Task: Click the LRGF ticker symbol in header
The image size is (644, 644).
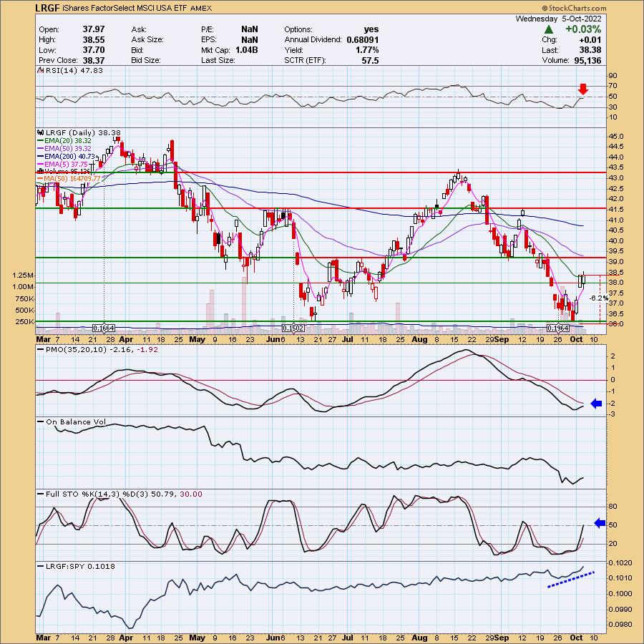Action: tap(48, 8)
